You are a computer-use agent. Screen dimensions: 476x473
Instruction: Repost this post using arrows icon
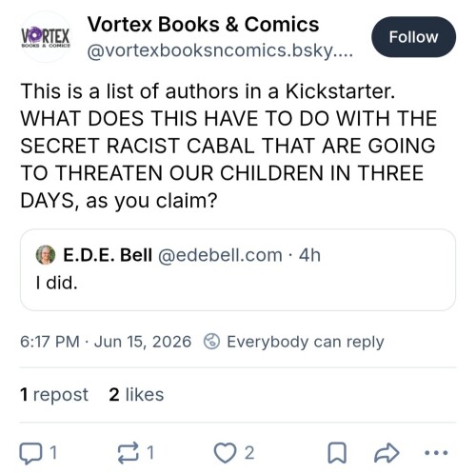[129, 453]
